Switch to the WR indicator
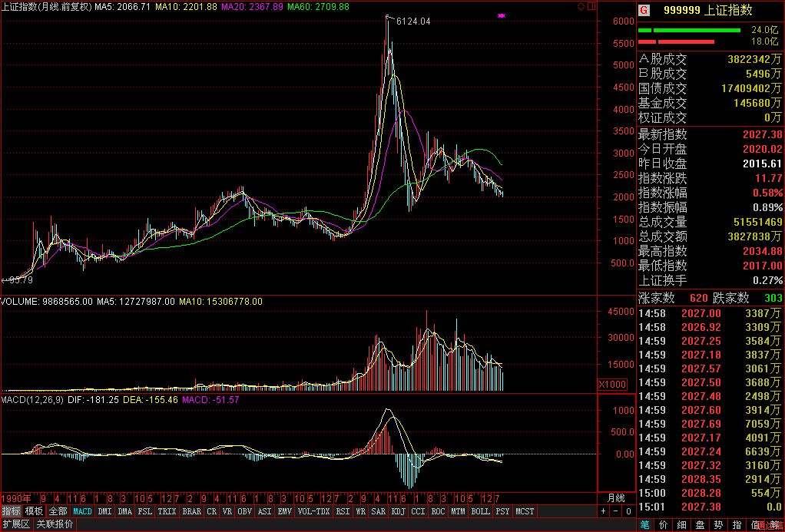 pos(360,511)
